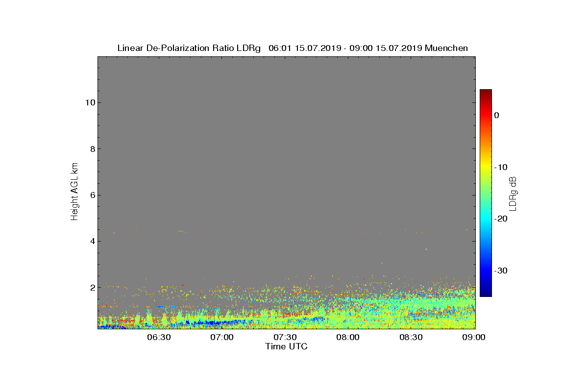588x392 pixels.
Task: Click the colorbar tick label '-10'
Action: click(x=500, y=167)
